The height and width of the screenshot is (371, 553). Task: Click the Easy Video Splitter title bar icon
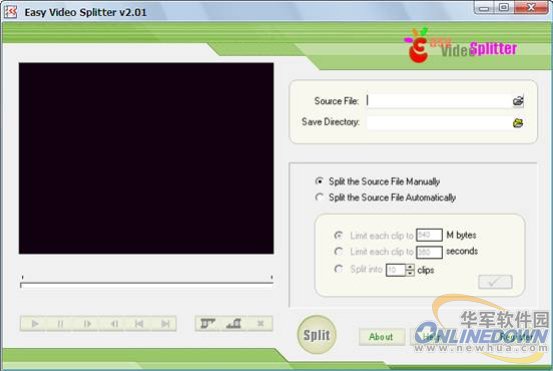point(11,12)
